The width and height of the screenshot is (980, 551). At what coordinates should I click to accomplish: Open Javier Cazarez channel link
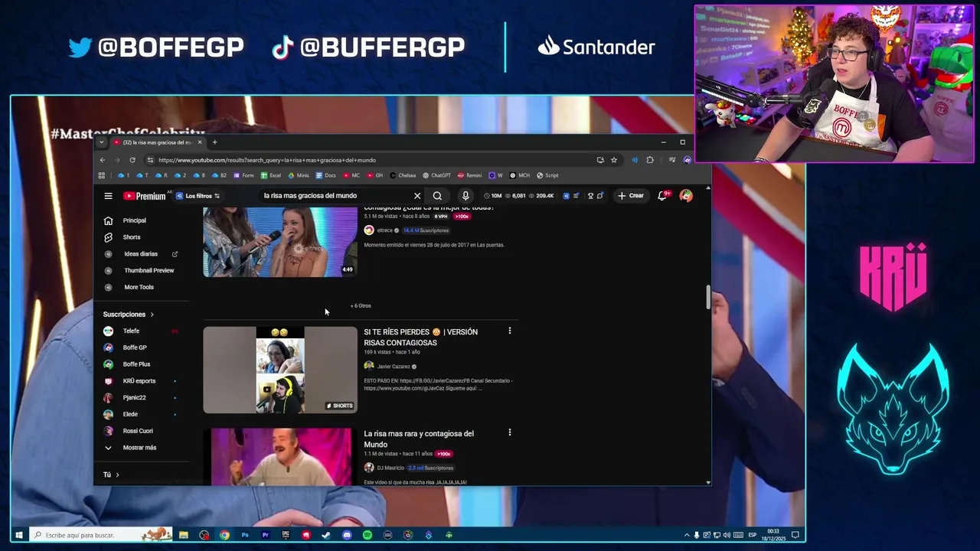[394, 367]
